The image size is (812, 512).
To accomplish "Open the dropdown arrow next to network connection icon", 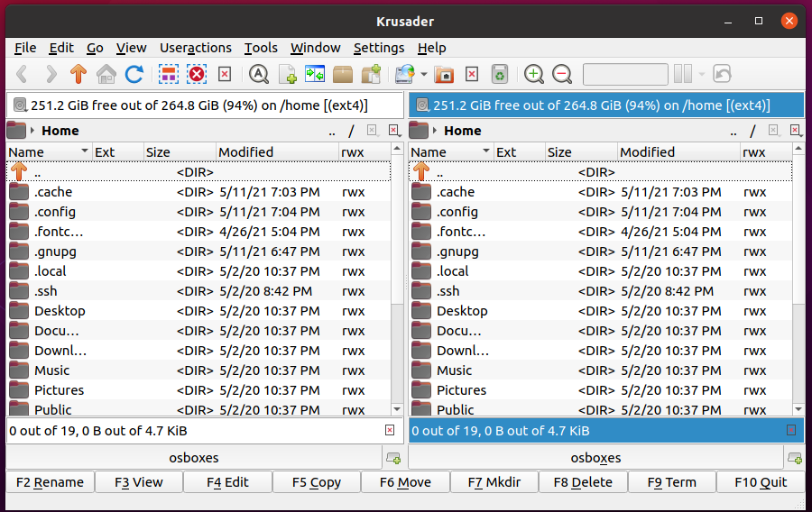I will pos(423,75).
